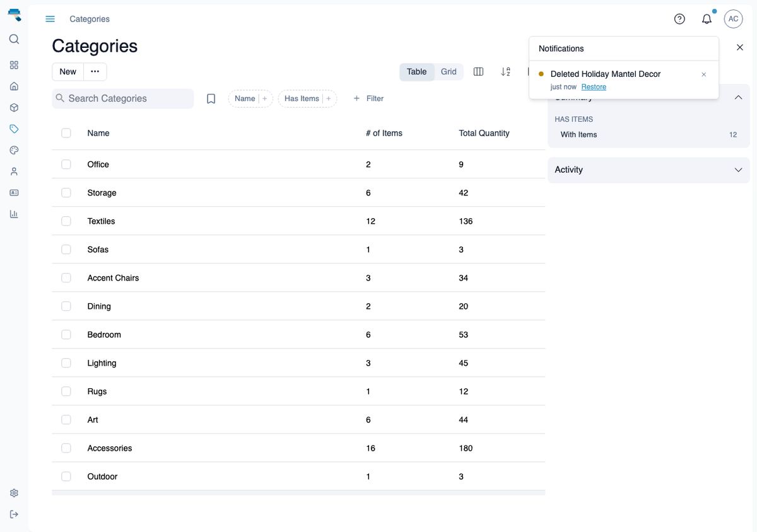Select the Table view tab

[416, 72]
